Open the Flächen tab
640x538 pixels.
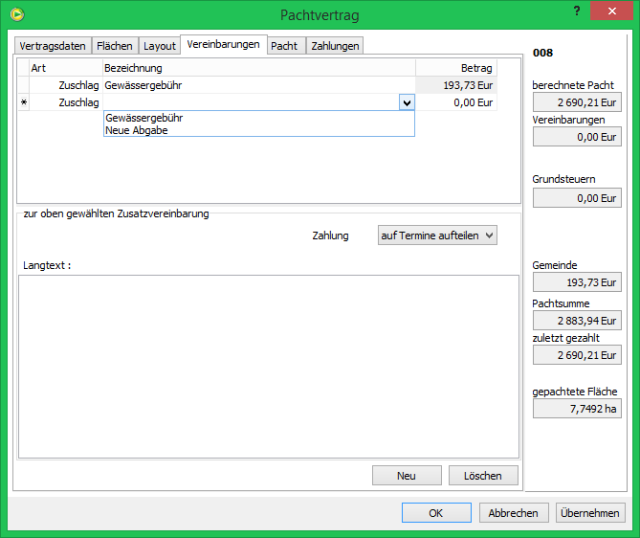pos(115,46)
